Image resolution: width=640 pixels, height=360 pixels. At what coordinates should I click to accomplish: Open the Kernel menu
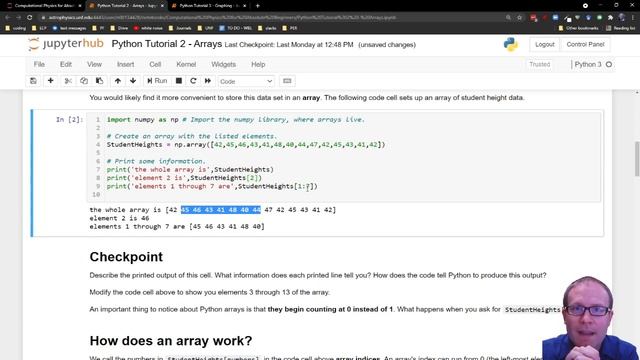point(186,64)
